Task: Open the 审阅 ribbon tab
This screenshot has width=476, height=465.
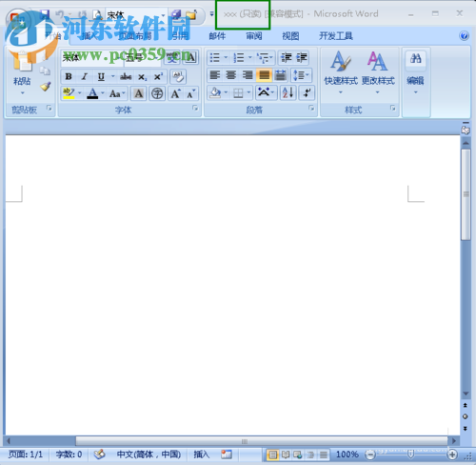Action: [x=254, y=36]
